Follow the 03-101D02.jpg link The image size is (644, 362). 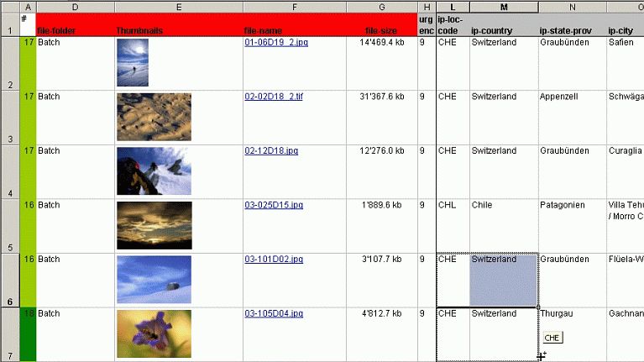(x=273, y=260)
